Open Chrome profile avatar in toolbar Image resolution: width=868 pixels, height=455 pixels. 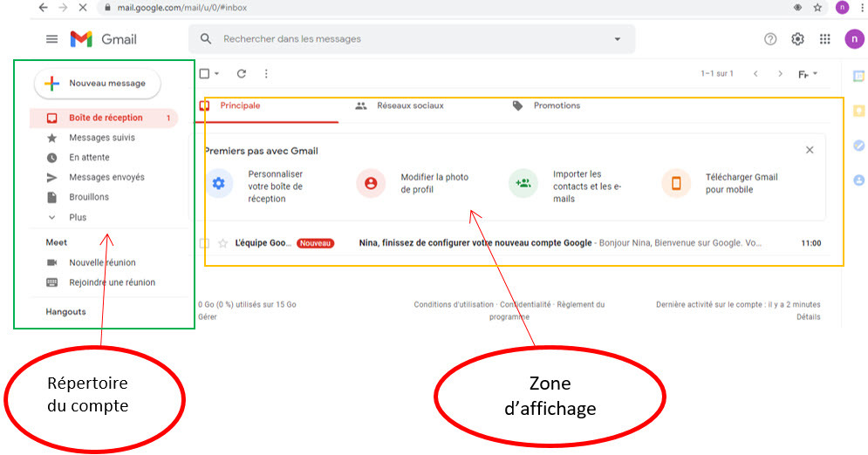(x=842, y=7)
